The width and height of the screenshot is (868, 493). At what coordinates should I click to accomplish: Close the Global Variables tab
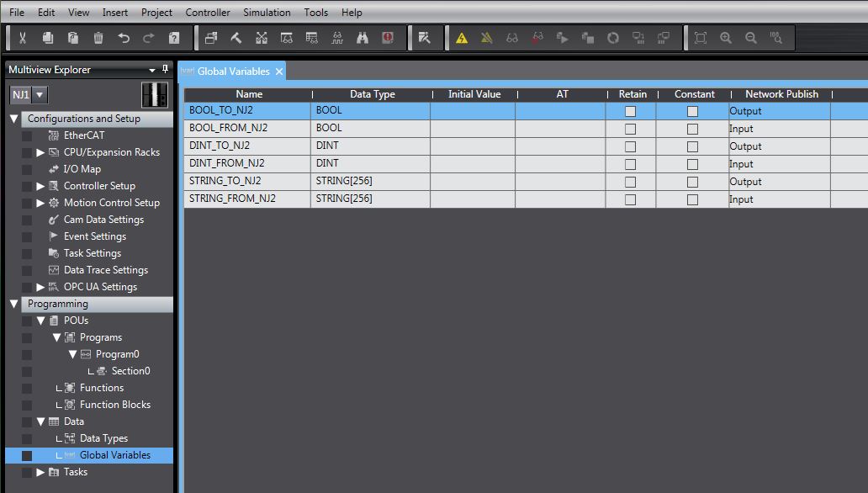[x=279, y=72]
